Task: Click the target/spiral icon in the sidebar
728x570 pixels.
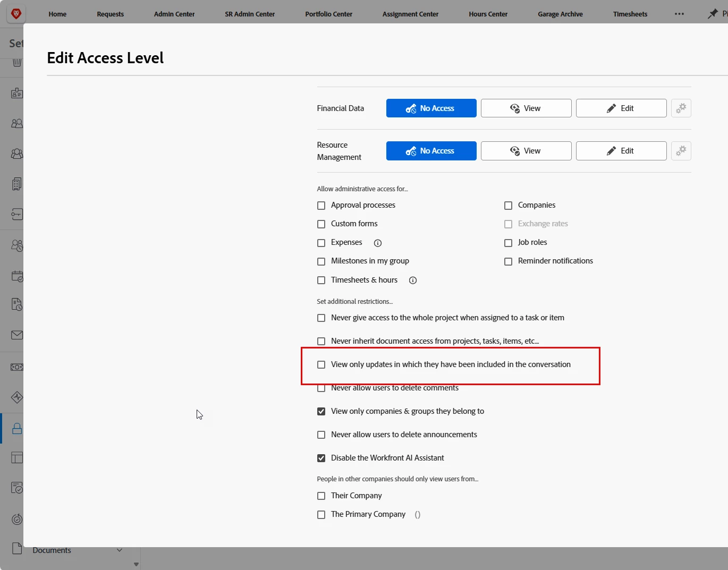Action: [17, 519]
